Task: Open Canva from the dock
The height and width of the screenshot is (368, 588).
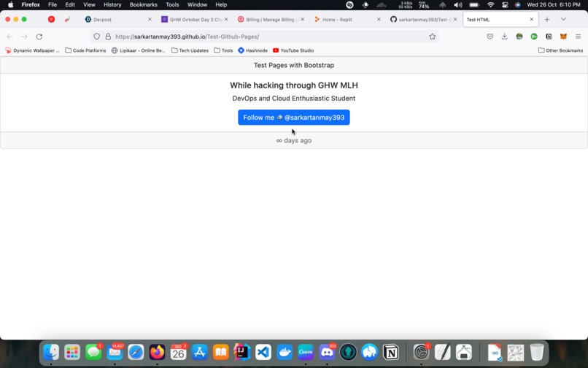Action: 306,352
